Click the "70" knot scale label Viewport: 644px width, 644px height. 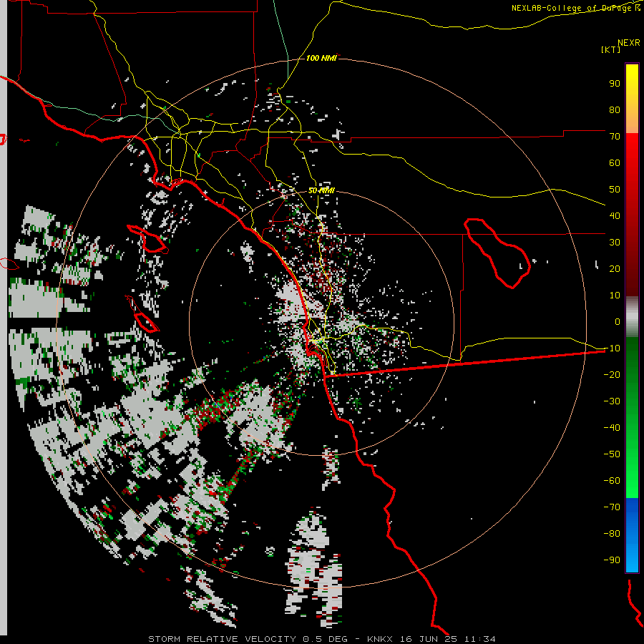tap(615, 137)
